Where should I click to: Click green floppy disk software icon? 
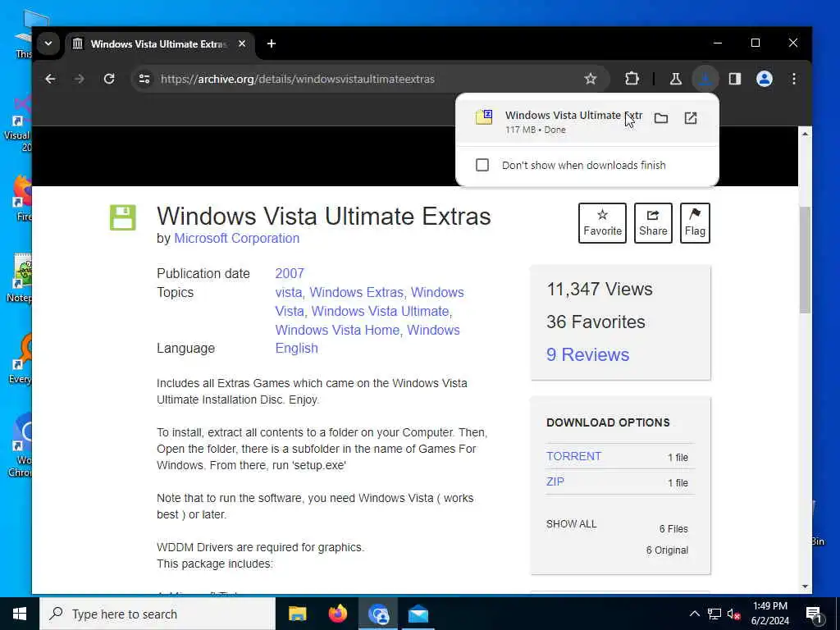click(x=123, y=217)
